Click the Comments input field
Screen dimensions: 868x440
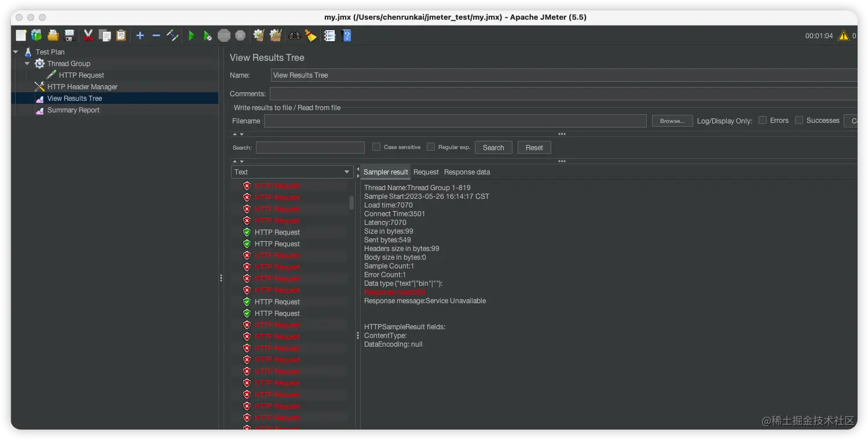pyautogui.click(x=563, y=94)
